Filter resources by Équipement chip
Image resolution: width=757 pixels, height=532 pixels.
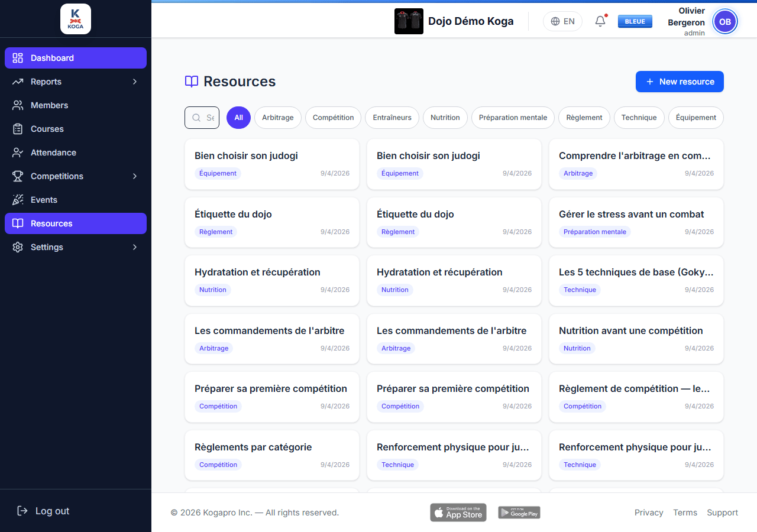click(696, 118)
